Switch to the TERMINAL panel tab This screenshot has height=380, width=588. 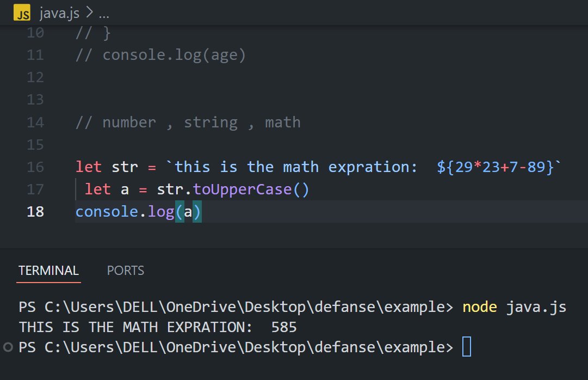(49, 271)
